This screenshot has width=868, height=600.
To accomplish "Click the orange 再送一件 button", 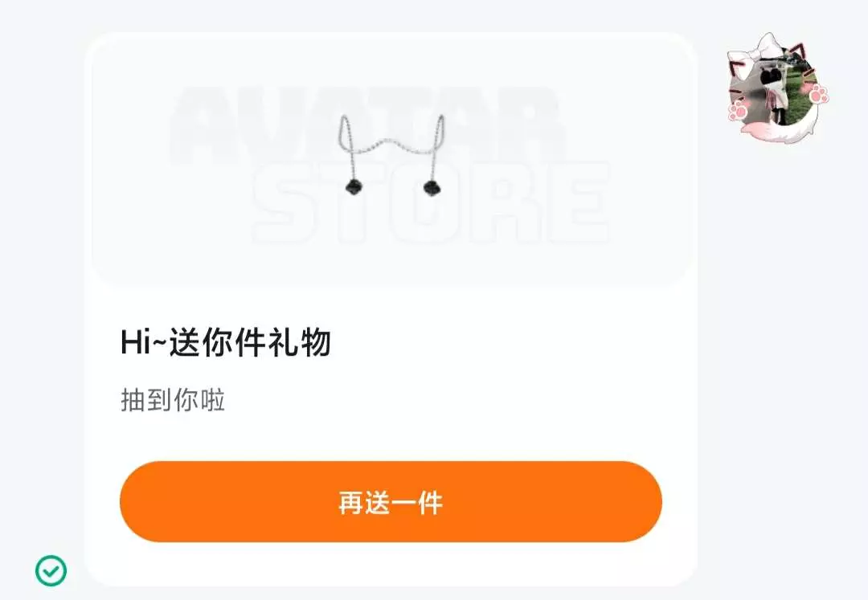I will pos(391,501).
